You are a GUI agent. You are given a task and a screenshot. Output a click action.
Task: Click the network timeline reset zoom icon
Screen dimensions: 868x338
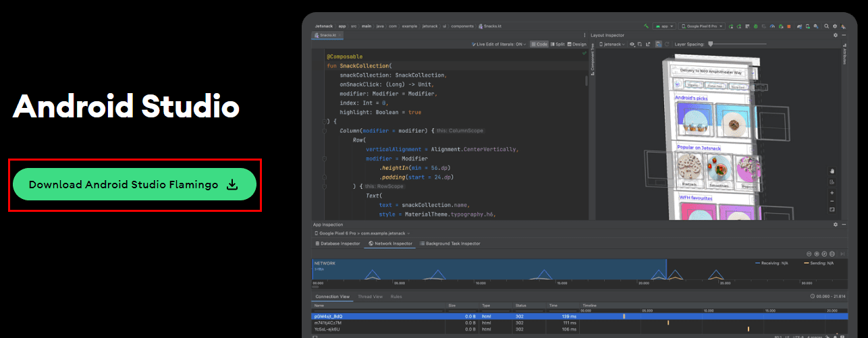coord(824,254)
